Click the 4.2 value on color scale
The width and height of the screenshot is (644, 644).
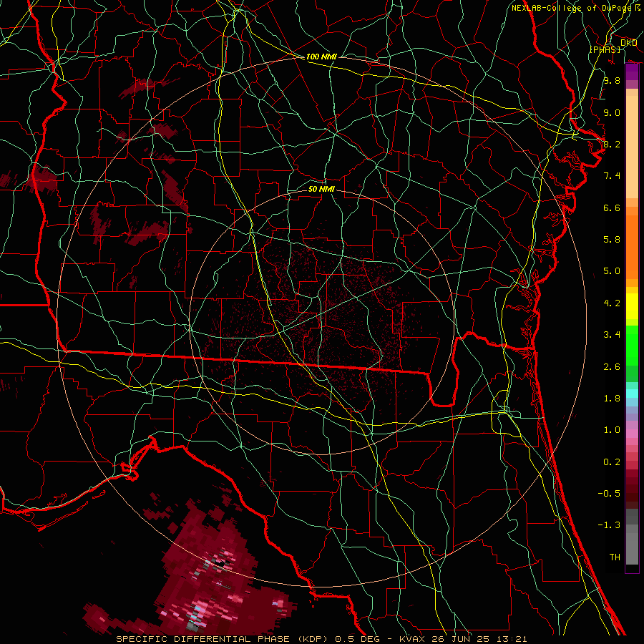coord(612,303)
